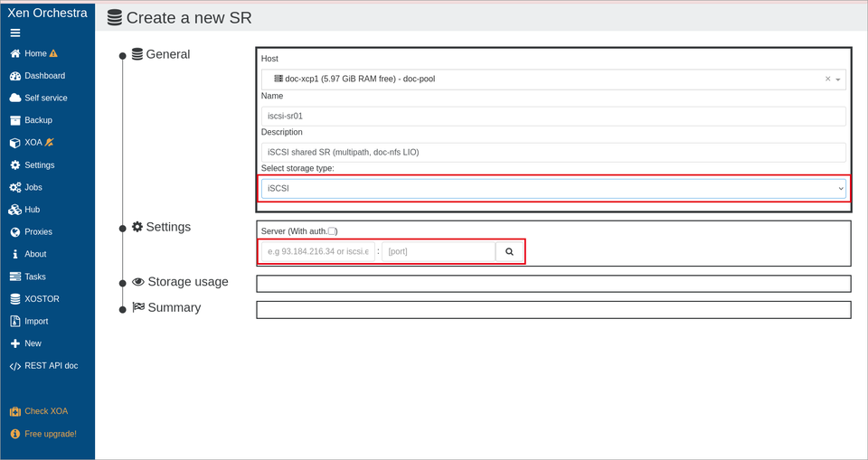
Task: Click the Jobs cogs icon
Action: pos(15,188)
